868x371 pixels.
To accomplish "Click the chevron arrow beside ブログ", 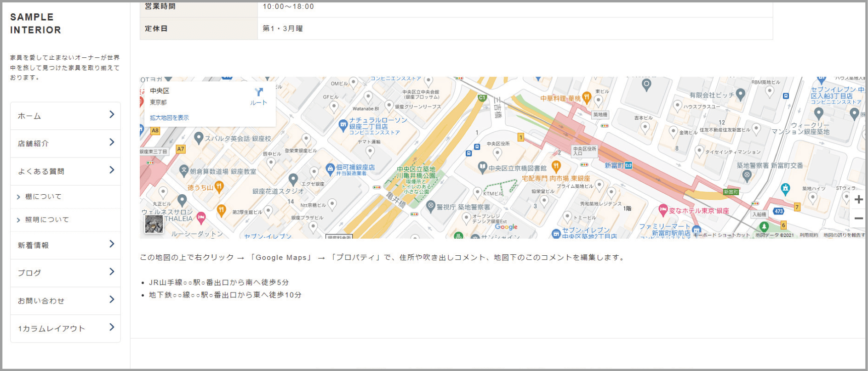I will point(112,271).
